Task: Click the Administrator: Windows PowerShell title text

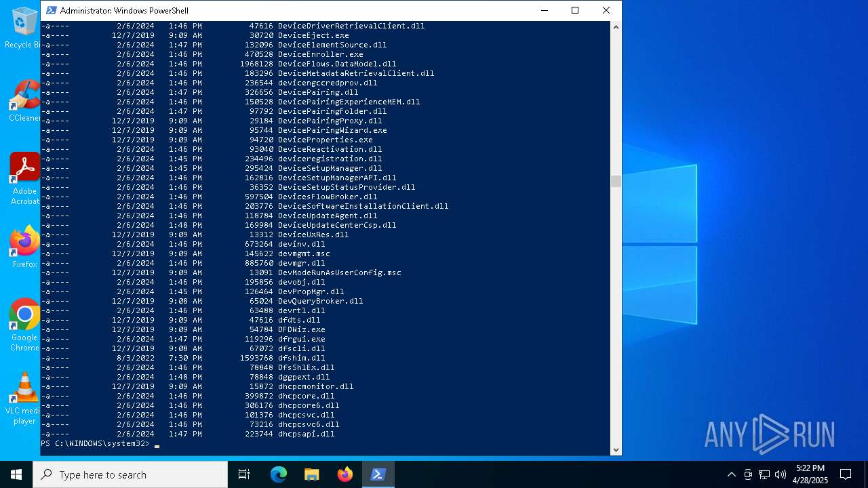Action: click(x=124, y=10)
